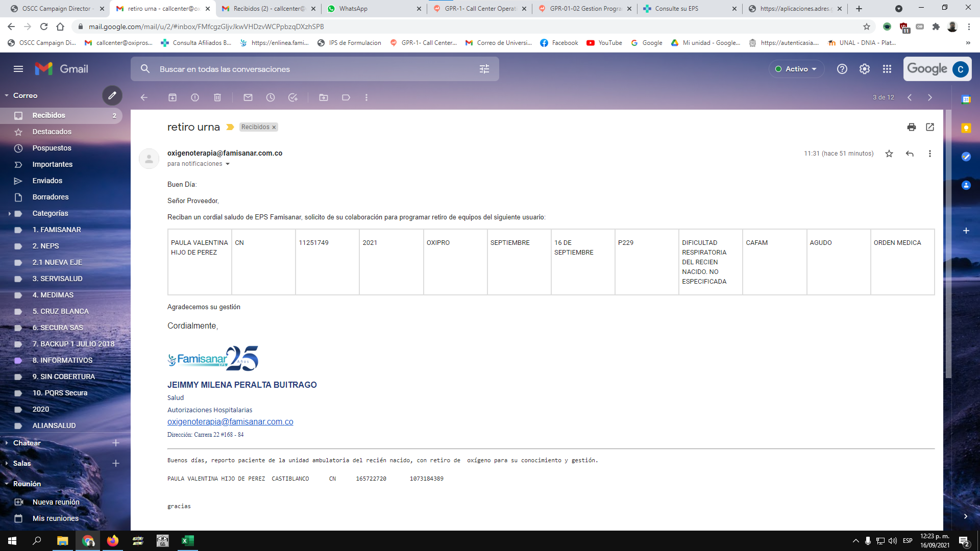Go back to inbox arrow

[144, 97]
